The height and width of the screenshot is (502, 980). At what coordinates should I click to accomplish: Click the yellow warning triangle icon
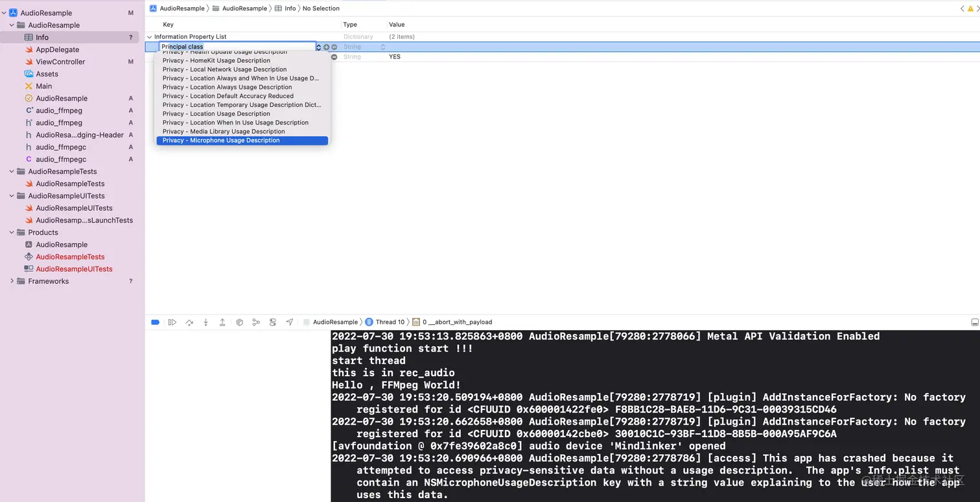pos(971,8)
